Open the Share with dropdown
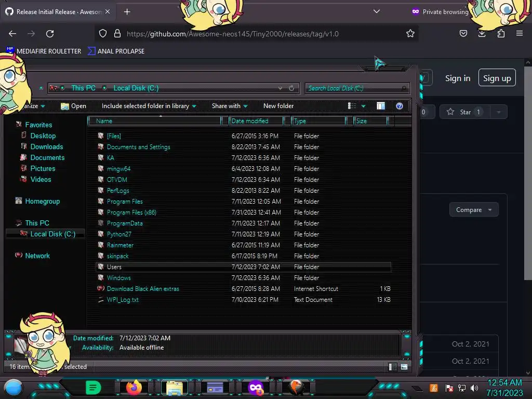The height and width of the screenshot is (399, 532). 230,106
